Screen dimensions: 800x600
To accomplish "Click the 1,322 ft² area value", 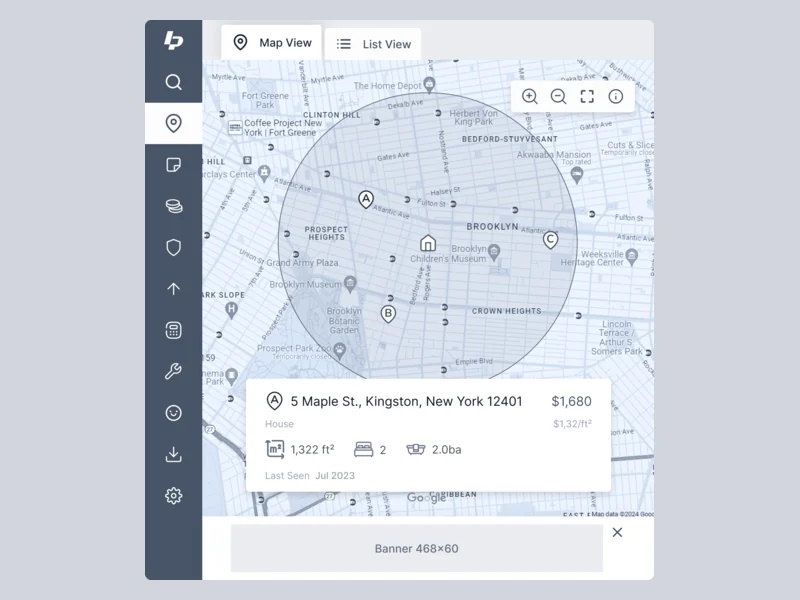I will pyautogui.click(x=312, y=449).
